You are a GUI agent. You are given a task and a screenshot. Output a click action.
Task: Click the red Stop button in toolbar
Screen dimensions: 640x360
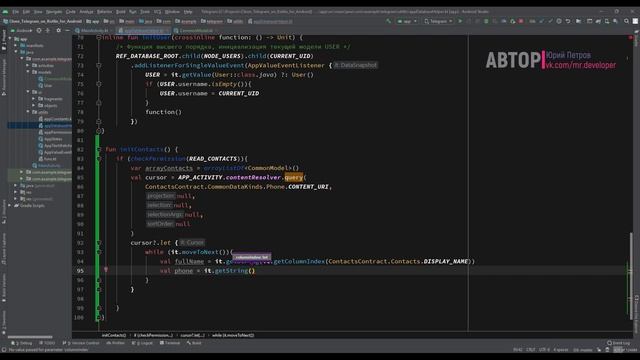tap(521, 21)
